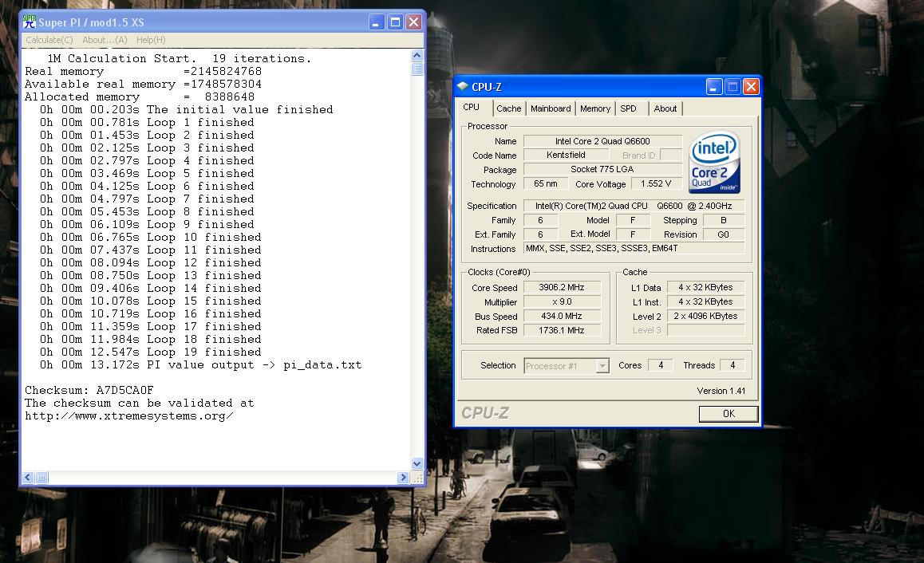Click the Package value Socket 775 LGA
Image resolution: width=924 pixels, height=563 pixels.
(602, 169)
